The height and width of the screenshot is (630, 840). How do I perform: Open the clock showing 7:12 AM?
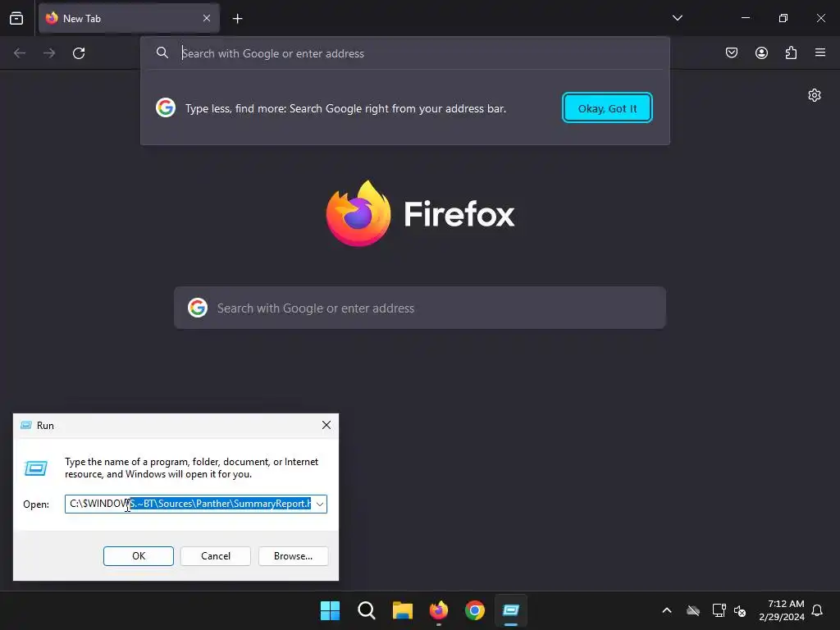point(782,610)
